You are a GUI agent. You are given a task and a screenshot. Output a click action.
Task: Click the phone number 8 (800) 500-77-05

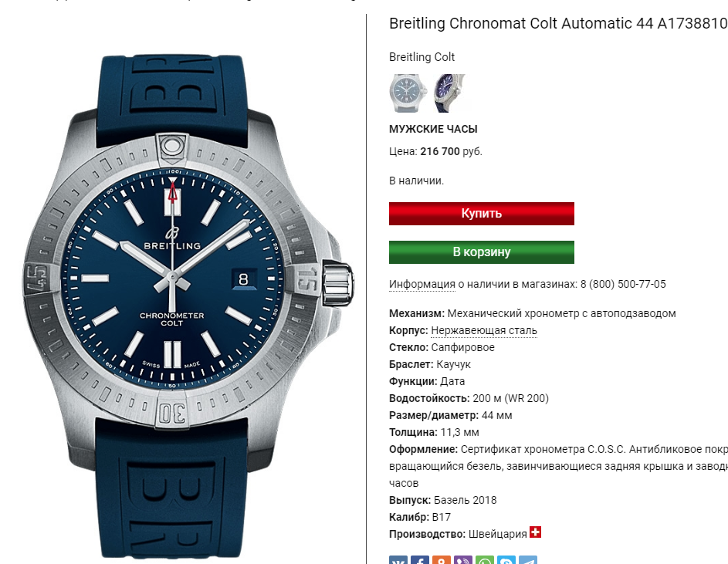click(x=622, y=284)
